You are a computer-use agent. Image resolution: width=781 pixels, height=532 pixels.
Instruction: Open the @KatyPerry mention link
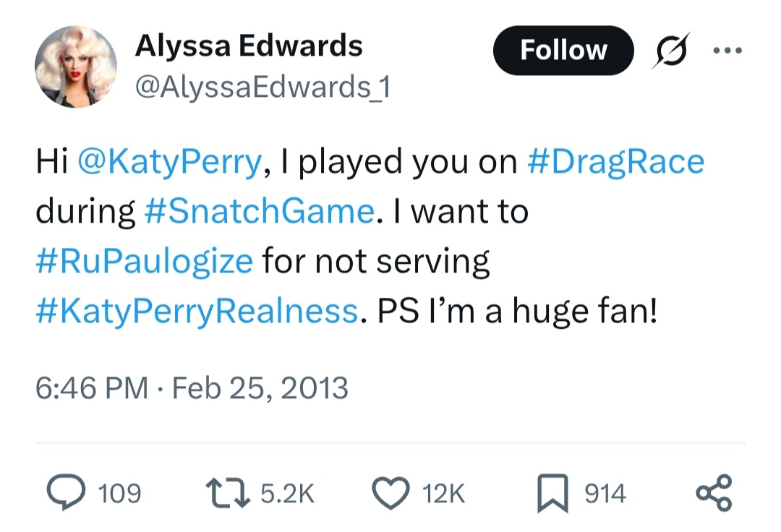(168, 162)
